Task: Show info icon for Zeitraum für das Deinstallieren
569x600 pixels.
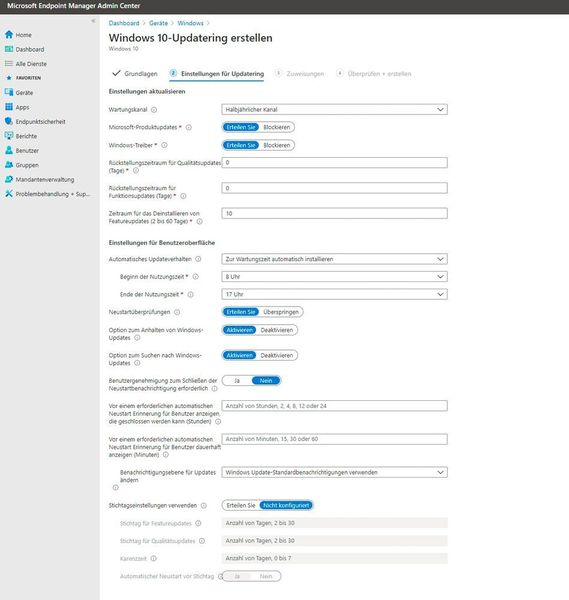Action: click(x=199, y=222)
